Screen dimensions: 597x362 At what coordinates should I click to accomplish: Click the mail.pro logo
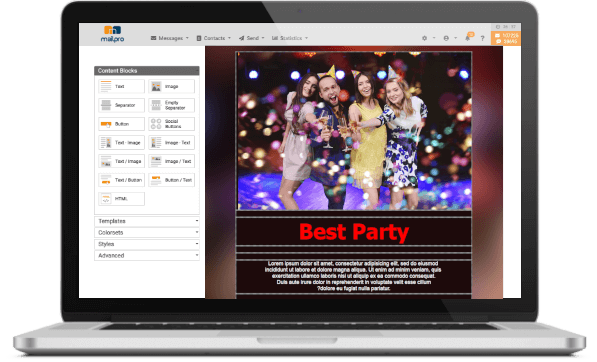[x=112, y=34]
